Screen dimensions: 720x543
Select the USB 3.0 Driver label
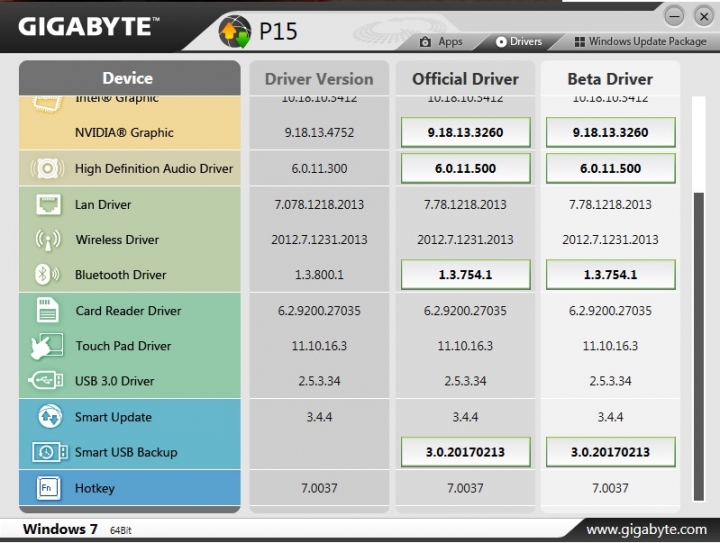click(114, 381)
